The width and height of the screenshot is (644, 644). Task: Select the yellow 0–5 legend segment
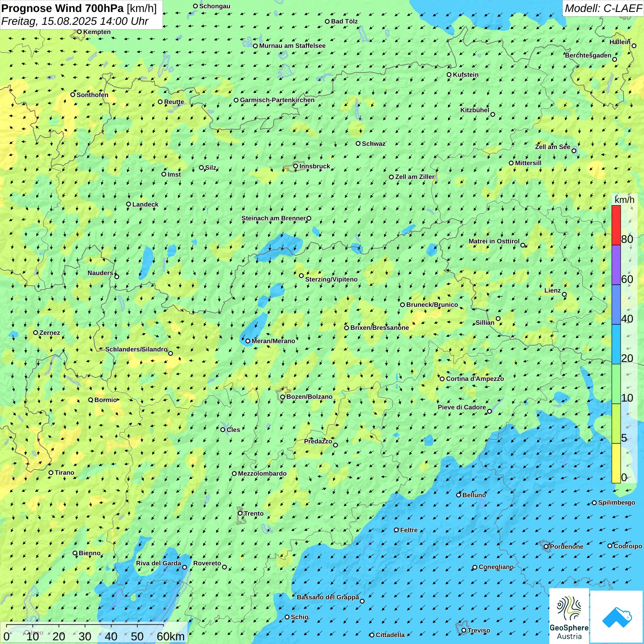(616, 463)
